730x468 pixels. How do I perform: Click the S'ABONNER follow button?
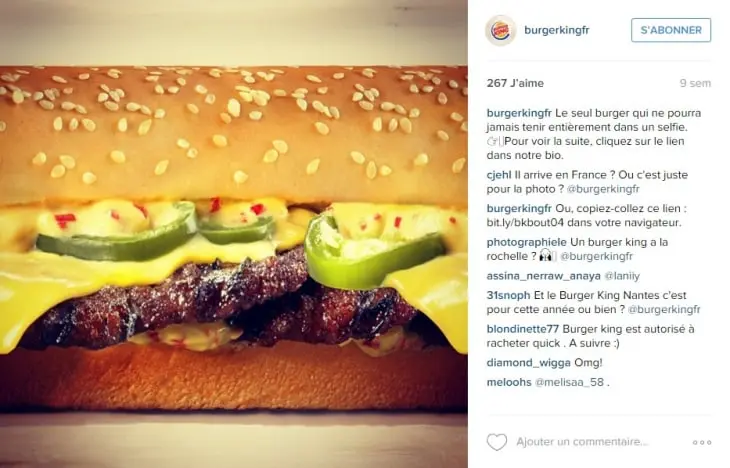[x=671, y=30]
